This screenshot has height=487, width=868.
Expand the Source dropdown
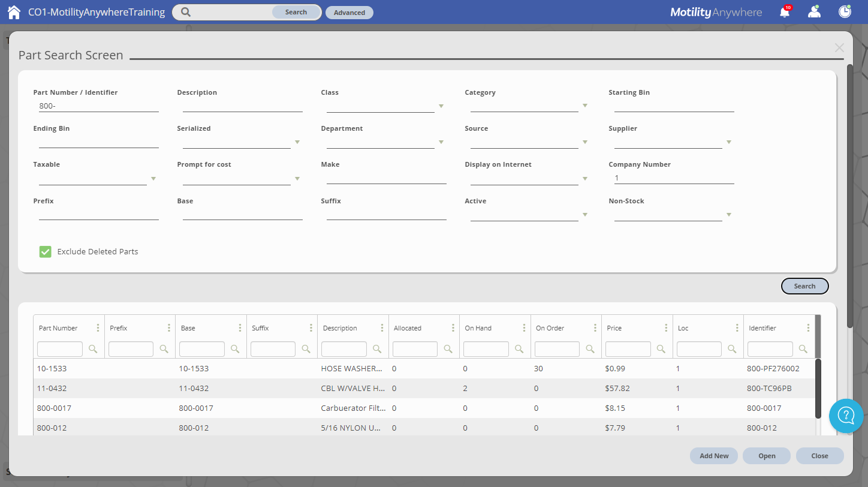coord(584,142)
